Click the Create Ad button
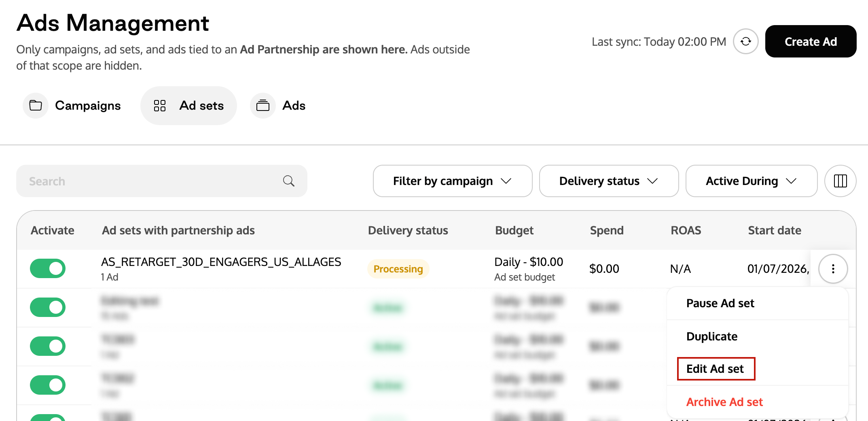 click(811, 41)
